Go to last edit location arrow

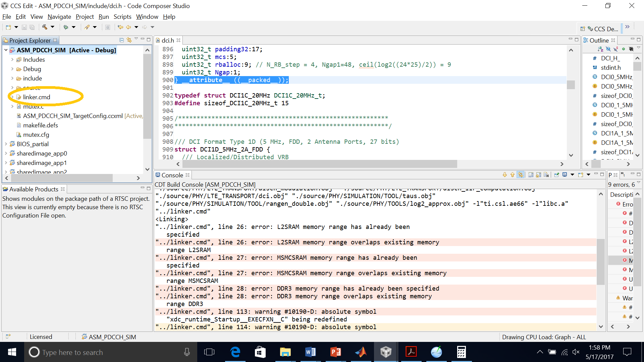click(120, 27)
